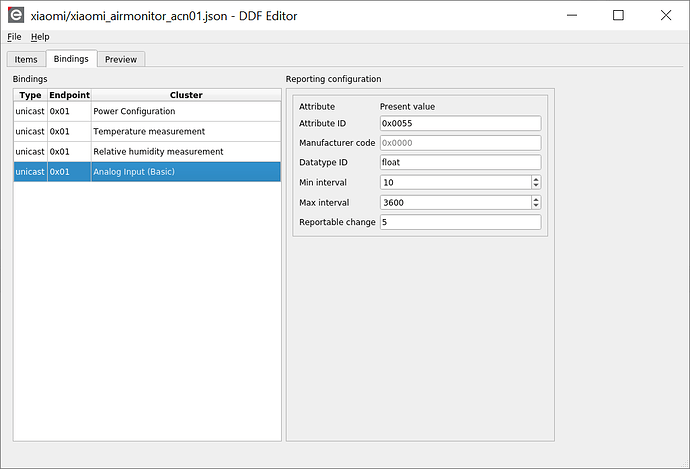The width and height of the screenshot is (690, 469).
Task: Click the Reportable change field
Action: [460, 222]
